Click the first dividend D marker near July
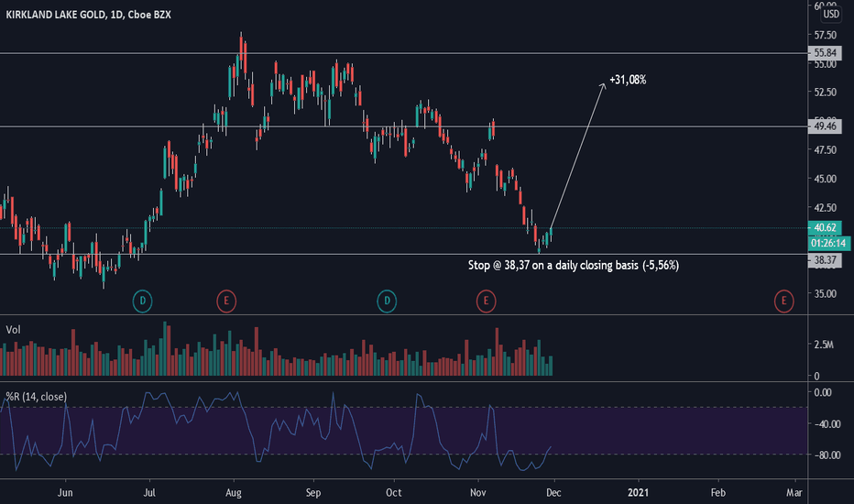Screen dimensions: 854x504 click(143, 301)
